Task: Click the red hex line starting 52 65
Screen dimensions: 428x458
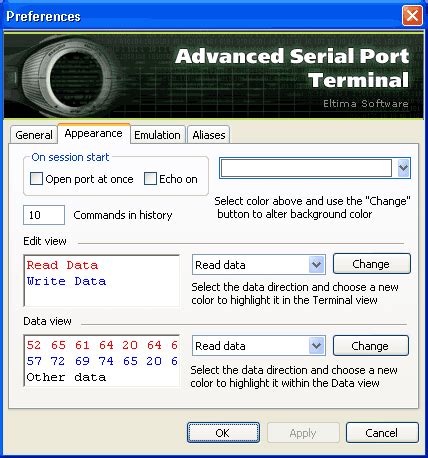Action: 102,345
